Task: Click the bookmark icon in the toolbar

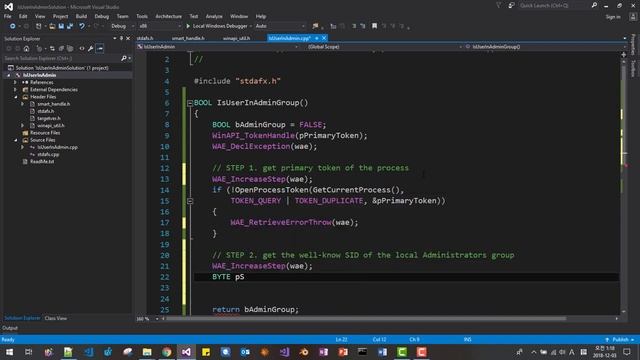Action: pos(374,26)
